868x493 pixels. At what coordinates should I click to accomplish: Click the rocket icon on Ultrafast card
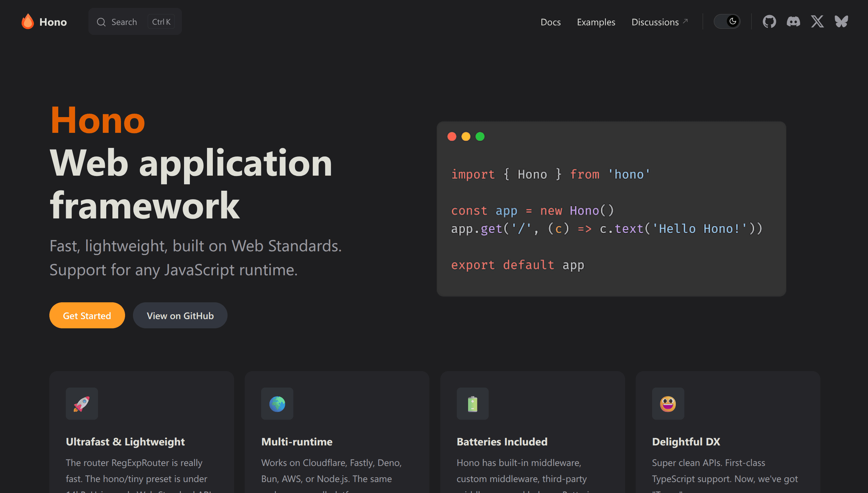point(82,404)
